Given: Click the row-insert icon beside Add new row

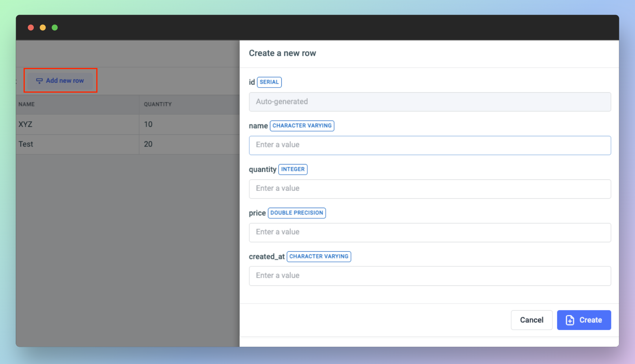Looking at the screenshot, I should click(x=39, y=81).
